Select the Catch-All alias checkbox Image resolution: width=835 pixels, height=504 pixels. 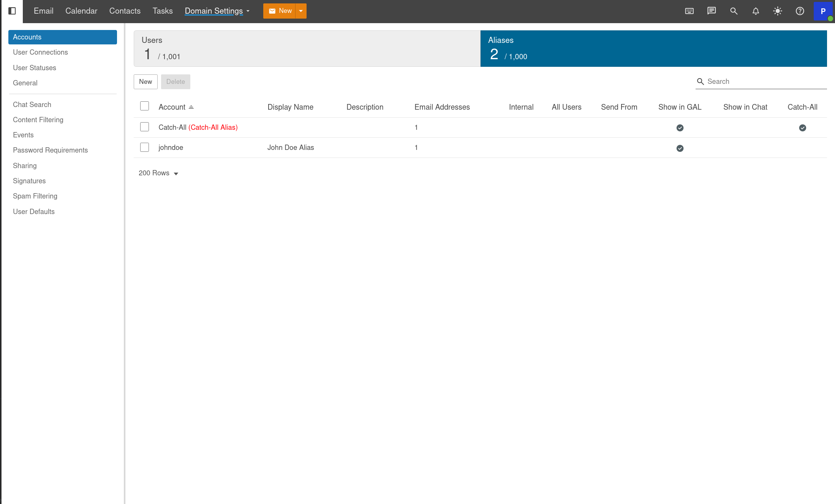144,127
